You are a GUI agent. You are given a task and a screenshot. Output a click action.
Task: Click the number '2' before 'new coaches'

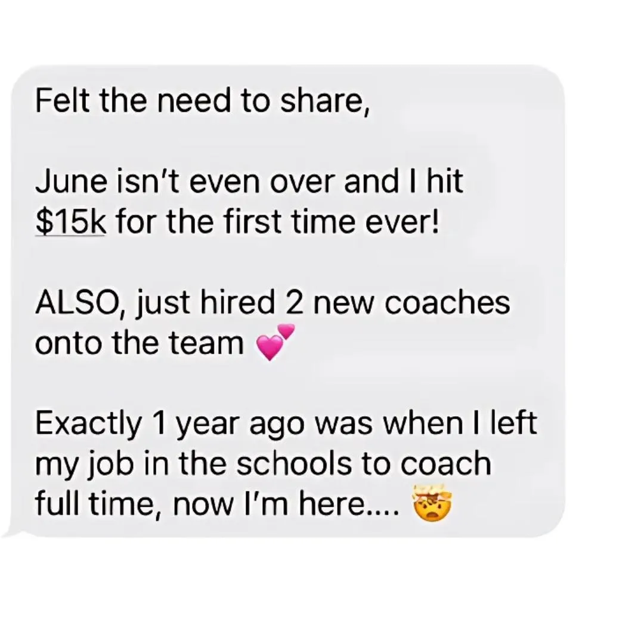coord(293,303)
